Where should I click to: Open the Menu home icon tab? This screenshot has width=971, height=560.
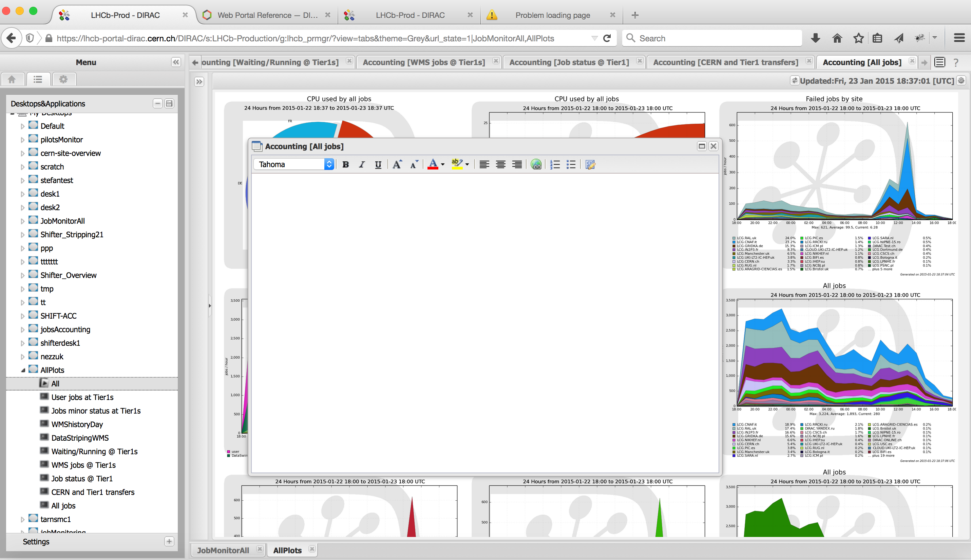tap(12, 79)
